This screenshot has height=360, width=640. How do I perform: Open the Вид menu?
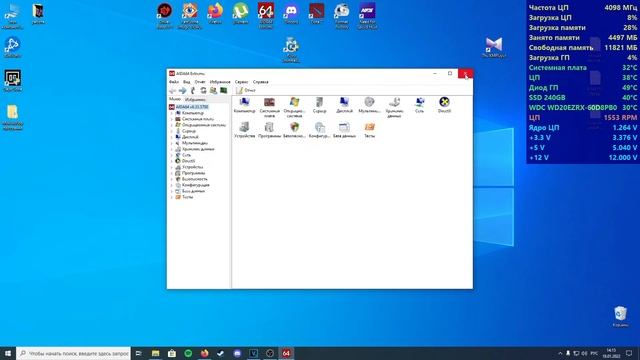(x=187, y=82)
